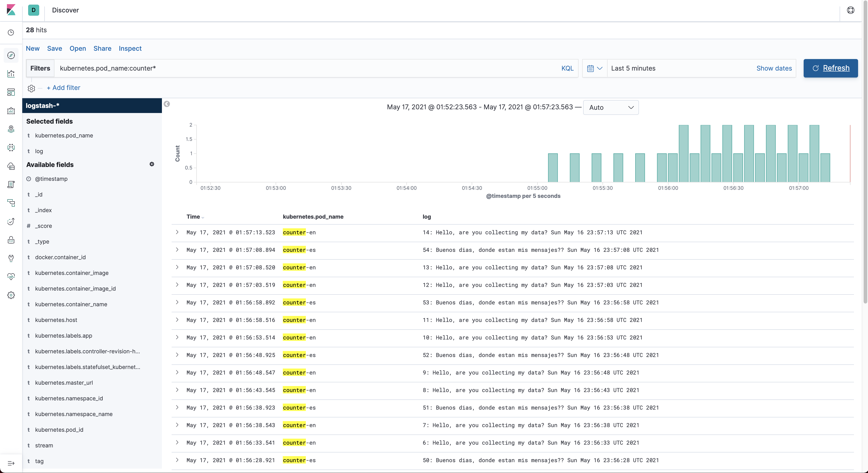The image size is (868, 473).
Task: Open Dashboard from the sidebar icon
Action: click(11, 92)
